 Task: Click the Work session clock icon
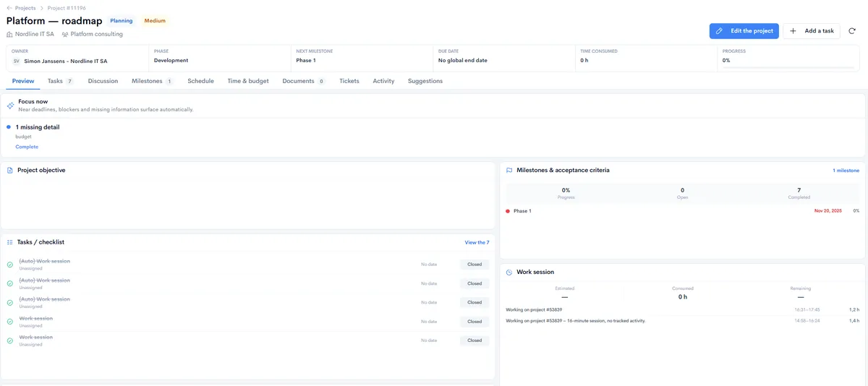coord(509,273)
